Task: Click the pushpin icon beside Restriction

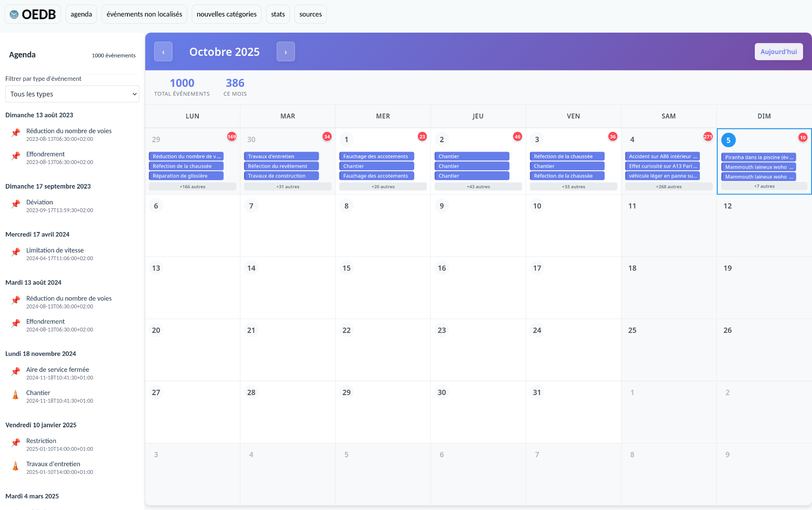Action: (x=16, y=443)
